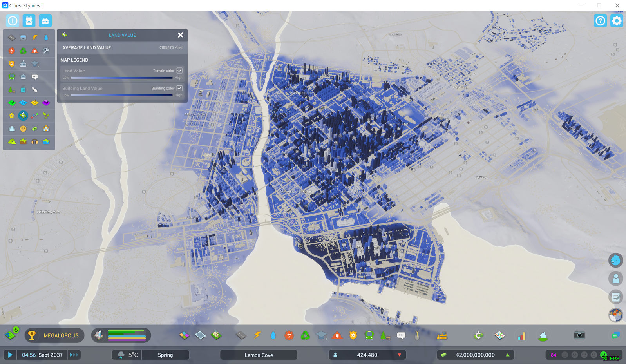Click the 5°C weather display
626x364 pixels.
coord(127,355)
